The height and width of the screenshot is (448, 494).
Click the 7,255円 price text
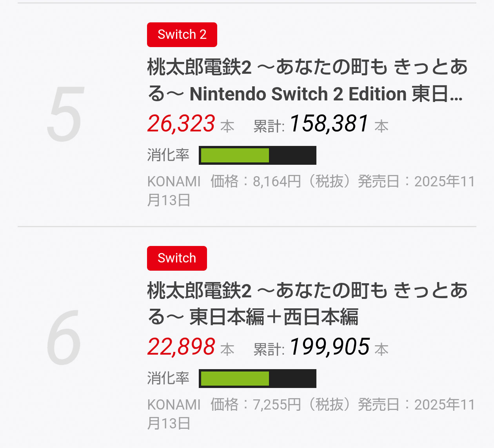[277, 405]
